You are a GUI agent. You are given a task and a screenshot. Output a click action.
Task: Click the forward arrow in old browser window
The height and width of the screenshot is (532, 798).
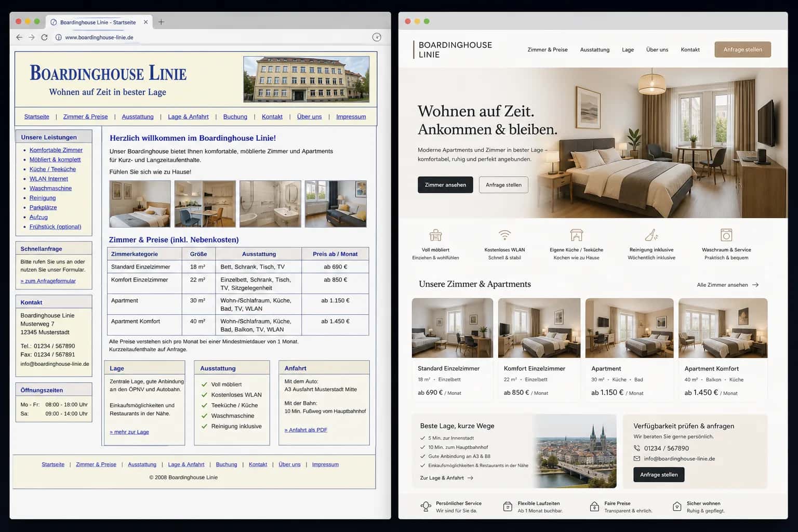pos(32,37)
